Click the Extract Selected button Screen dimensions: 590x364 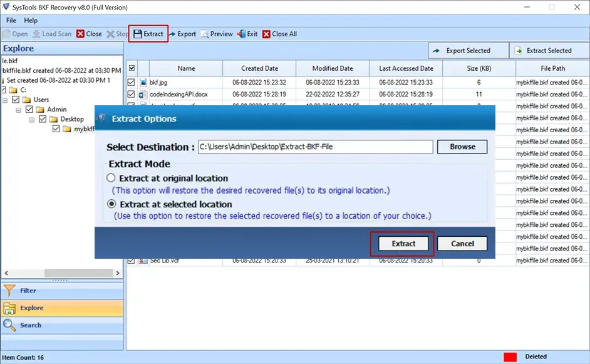549,51
